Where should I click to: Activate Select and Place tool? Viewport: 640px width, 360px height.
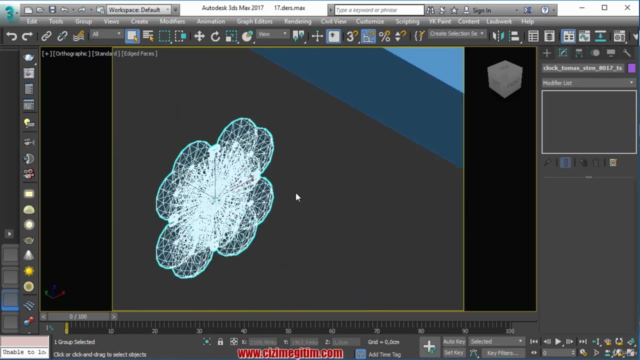click(247, 36)
